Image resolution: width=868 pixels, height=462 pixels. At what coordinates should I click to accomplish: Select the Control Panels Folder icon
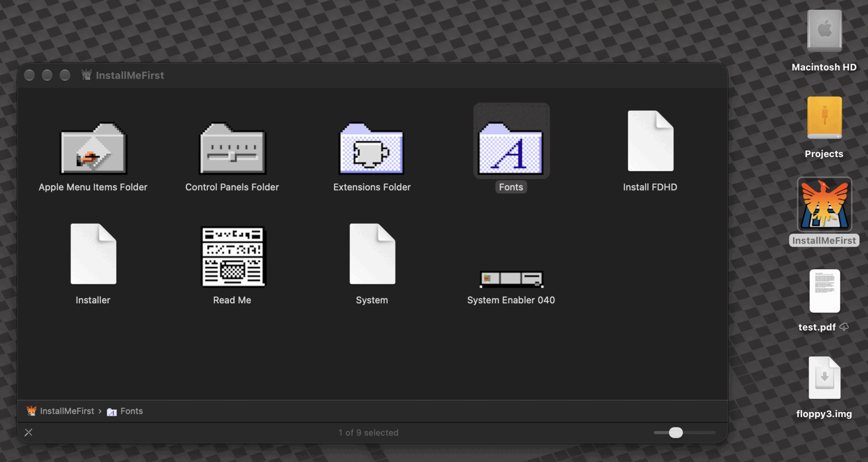232,148
